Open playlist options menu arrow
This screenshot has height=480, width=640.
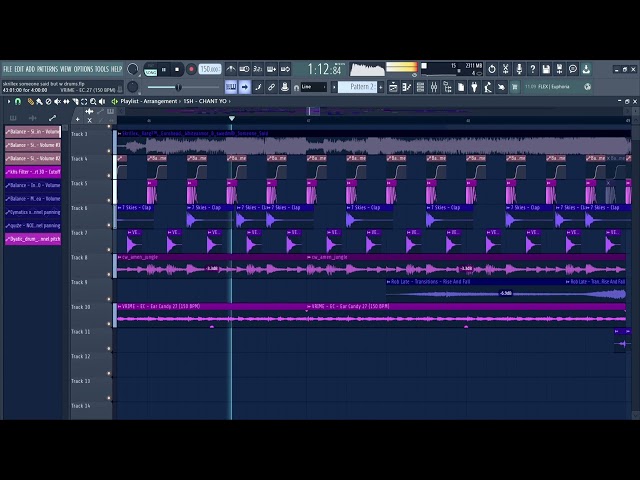9,101
